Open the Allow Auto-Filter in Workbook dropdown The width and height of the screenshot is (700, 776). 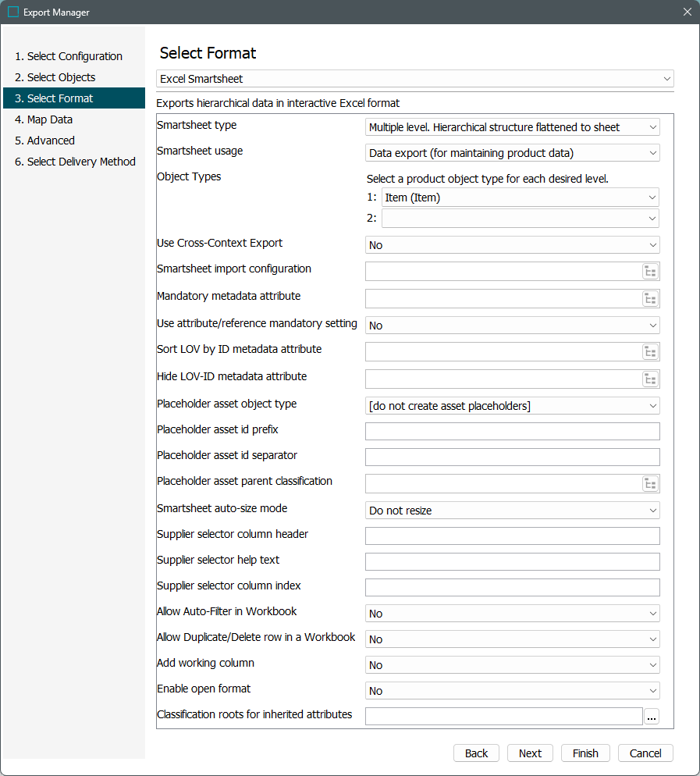[x=513, y=614]
